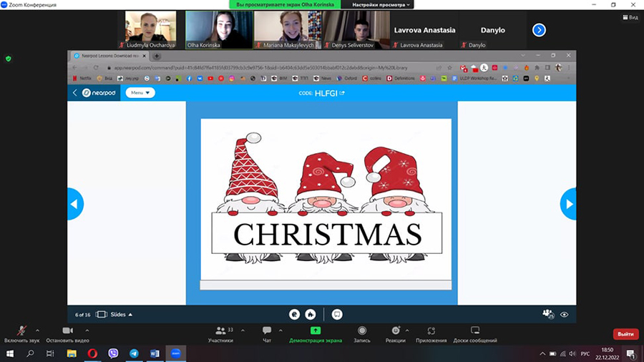
Task: Advance to next Nearpod slide
Action: 568,204
